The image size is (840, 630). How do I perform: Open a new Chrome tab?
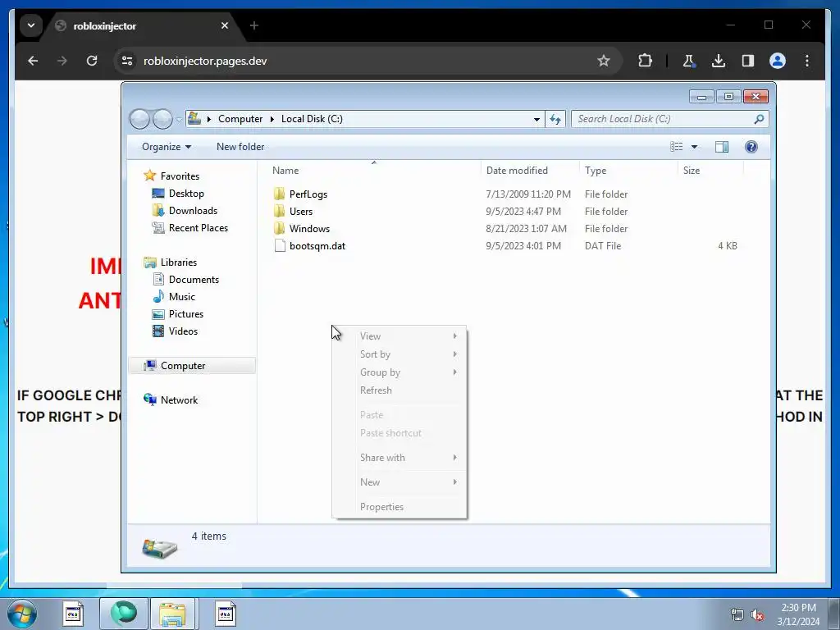(x=254, y=25)
